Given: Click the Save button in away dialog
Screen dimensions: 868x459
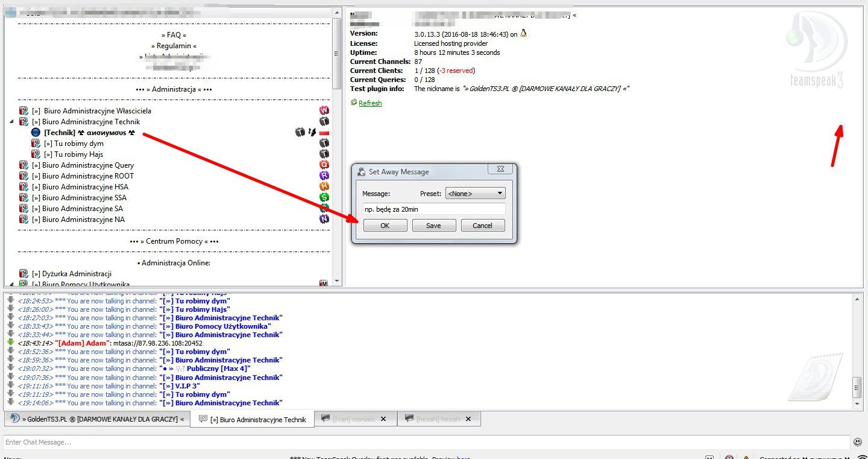Looking at the screenshot, I should click(433, 226).
